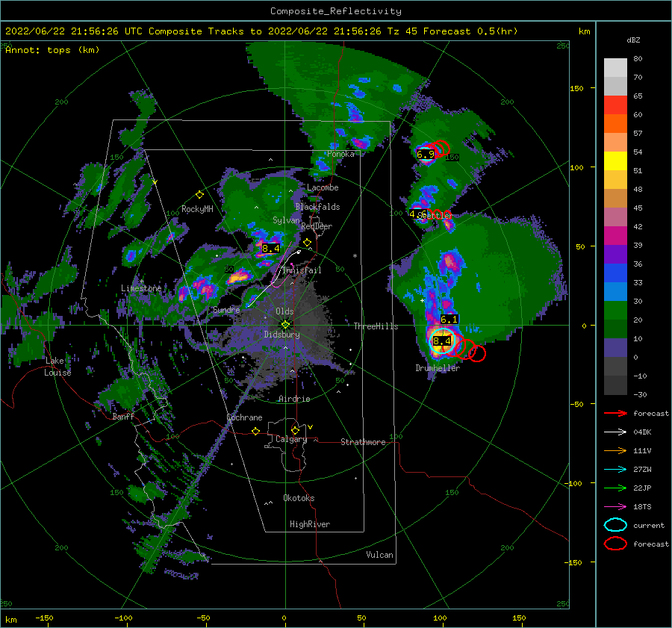Click the yellow radar-site marker near Didsbury
672x628 pixels.
tap(285, 325)
